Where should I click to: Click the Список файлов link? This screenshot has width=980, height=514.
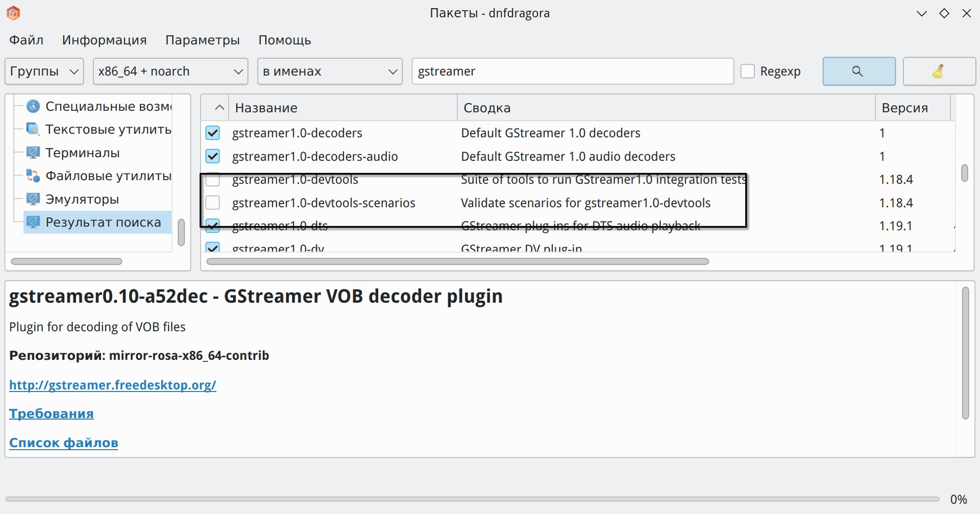coord(64,443)
